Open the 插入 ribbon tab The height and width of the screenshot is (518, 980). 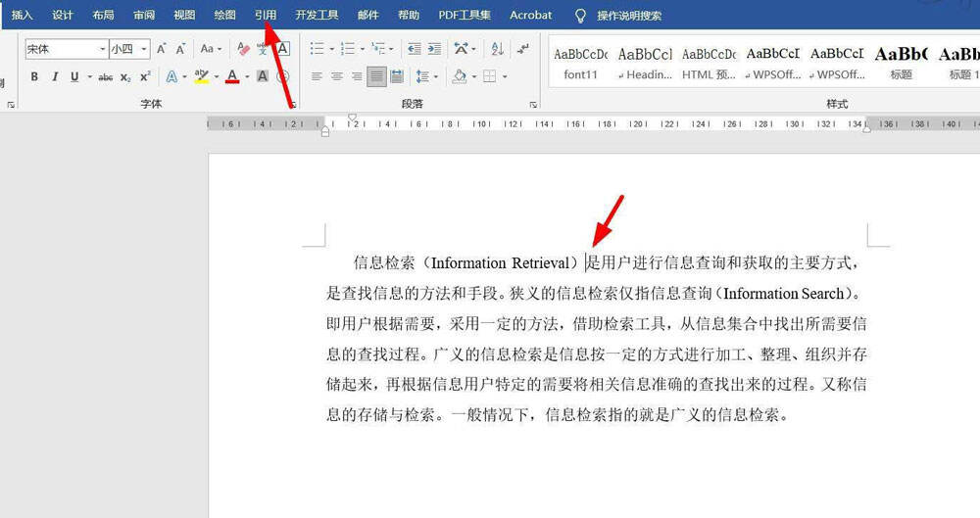pos(22,15)
